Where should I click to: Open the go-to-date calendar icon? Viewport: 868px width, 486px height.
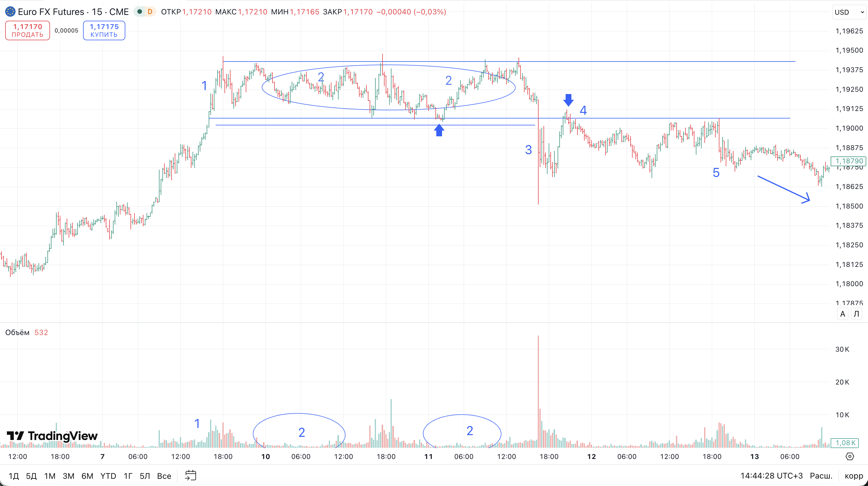[191, 476]
